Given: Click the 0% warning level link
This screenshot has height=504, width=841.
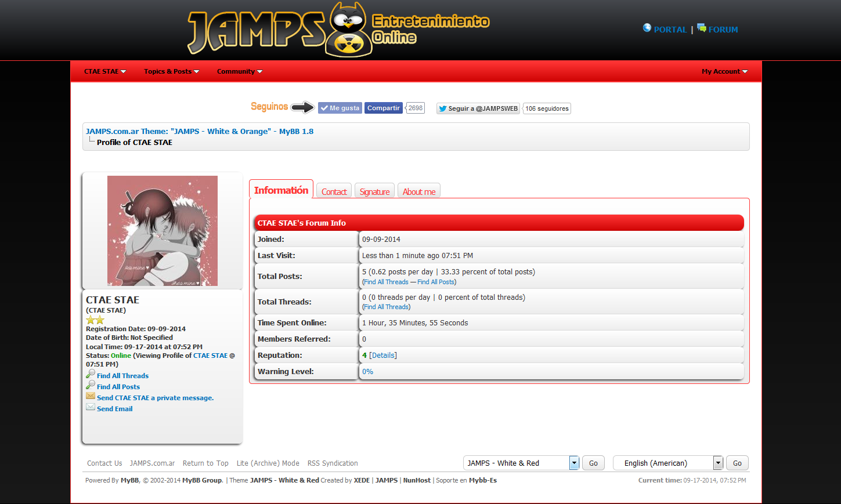Looking at the screenshot, I should (367, 371).
